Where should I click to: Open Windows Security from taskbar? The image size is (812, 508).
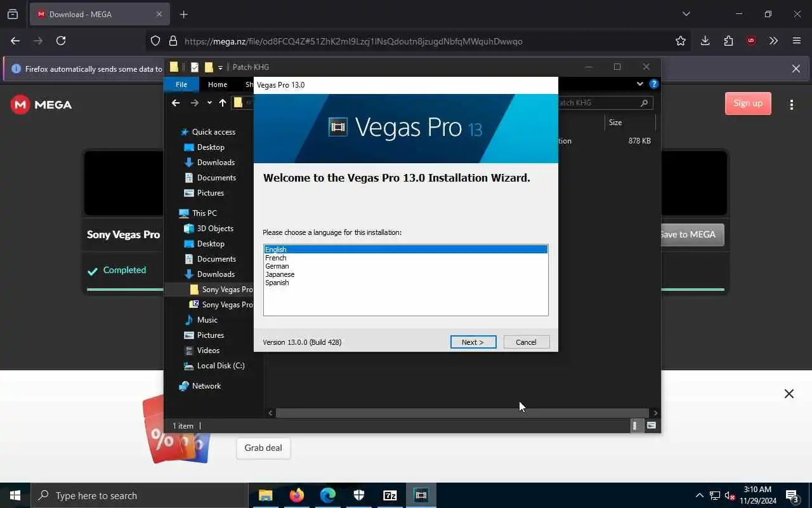(x=359, y=495)
